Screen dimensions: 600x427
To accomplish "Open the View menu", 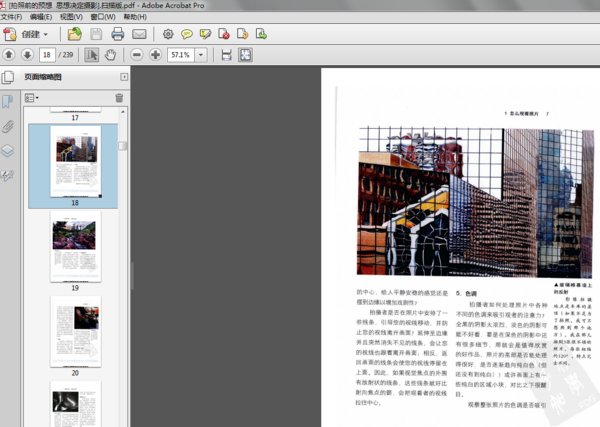I will click(x=71, y=17).
